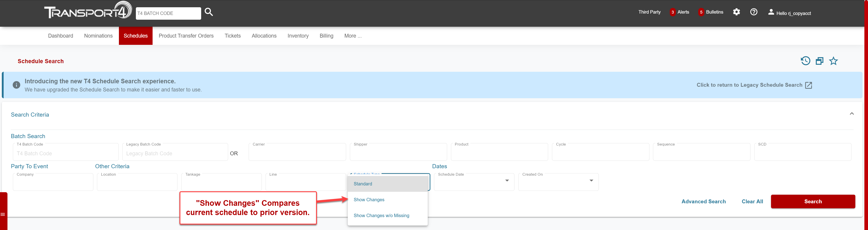
Task: Switch to the Nominations tab
Action: click(x=98, y=36)
